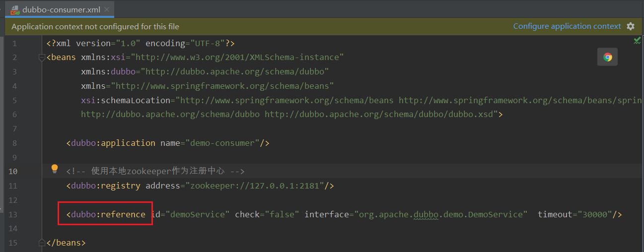
Task: Click the dubbo:application tag name
Action: pyautogui.click(x=113, y=143)
